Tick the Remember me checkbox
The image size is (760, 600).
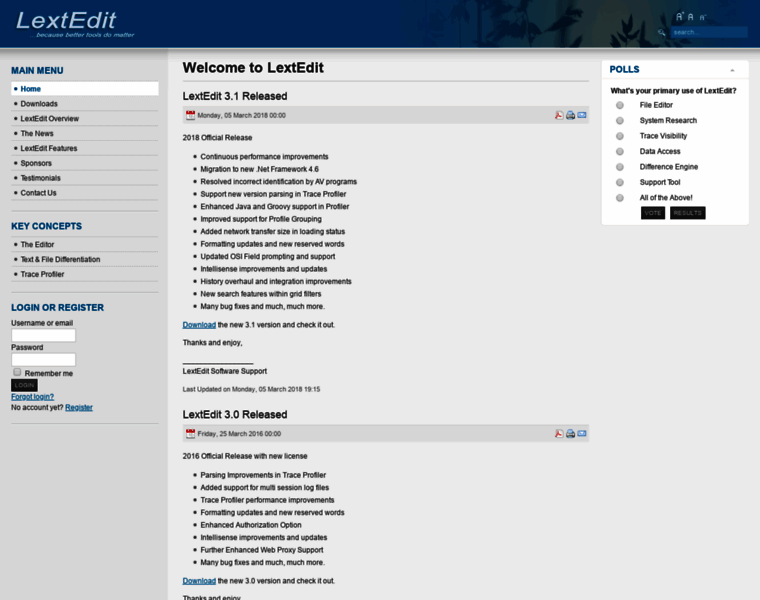[x=17, y=372]
